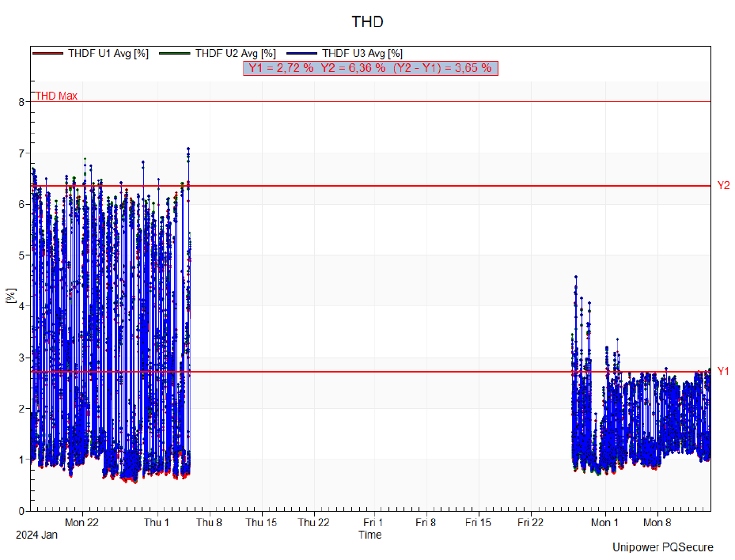This screenshot has height=560, width=735.
Task: Click the Fri 1 date tick label
Action: pyautogui.click(x=373, y=523)
